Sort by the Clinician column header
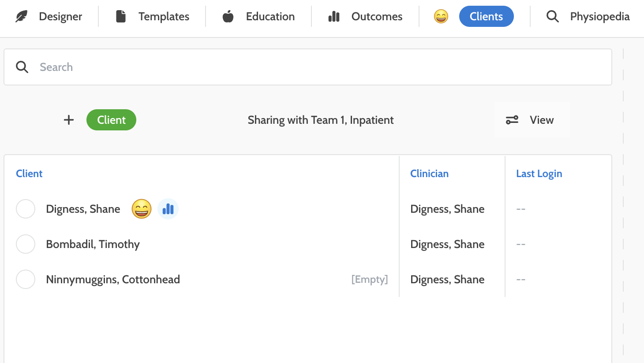 pos(429,174)
